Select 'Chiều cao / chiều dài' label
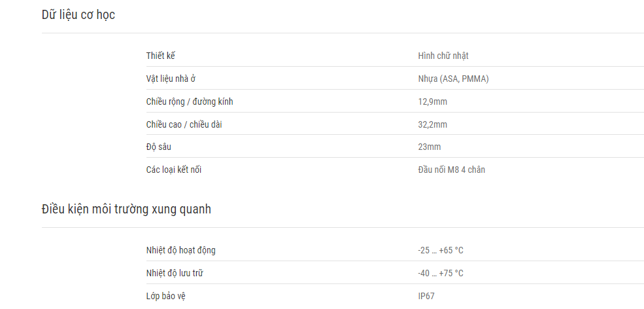Viewport: 644px width, 309px height. [184, 124]
